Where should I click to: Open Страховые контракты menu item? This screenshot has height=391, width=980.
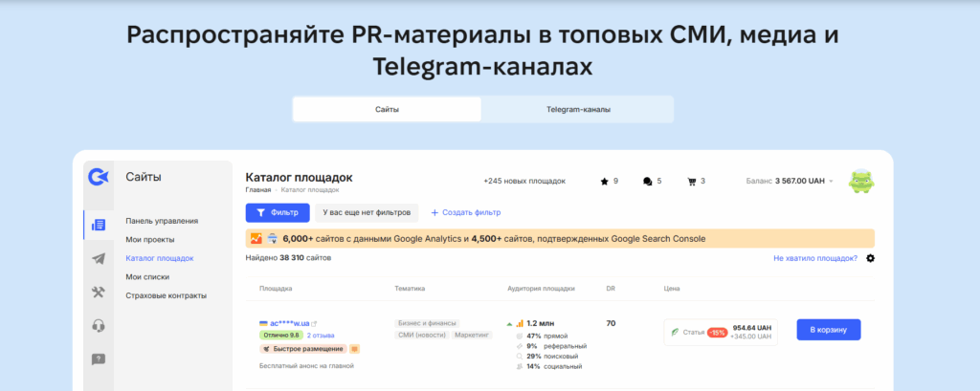(167, 295)
